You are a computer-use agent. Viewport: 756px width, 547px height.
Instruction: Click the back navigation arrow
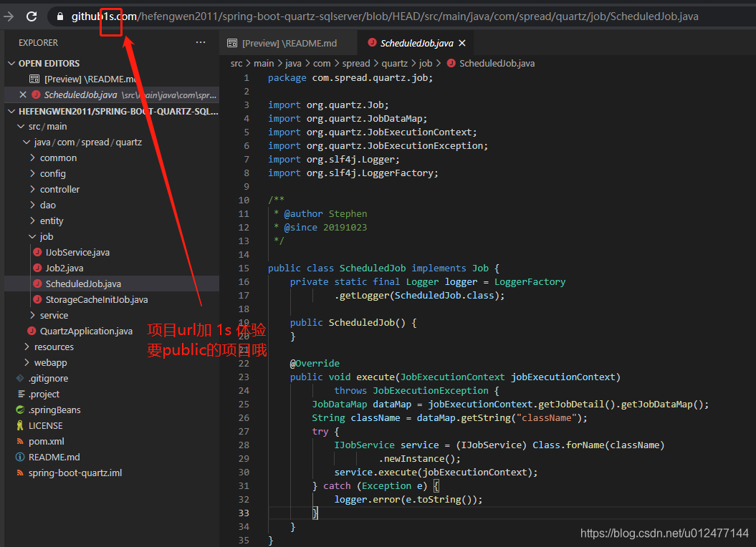pyautogui.click(x=9, y=14)
